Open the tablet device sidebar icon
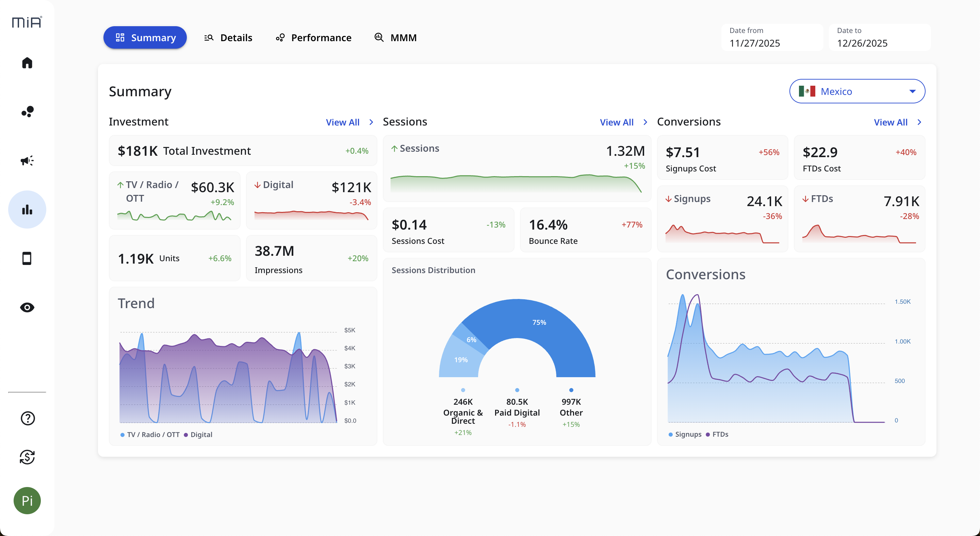 [x=27, y=258]
